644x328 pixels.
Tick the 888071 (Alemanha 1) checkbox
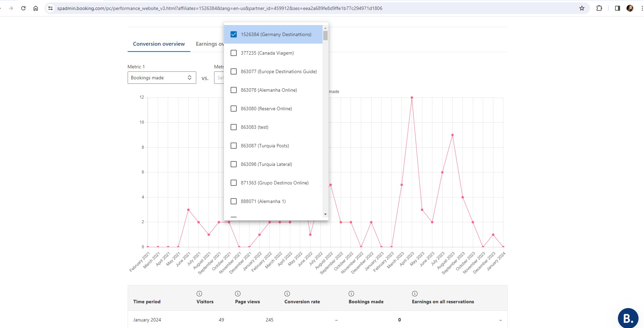pos(234,201)
